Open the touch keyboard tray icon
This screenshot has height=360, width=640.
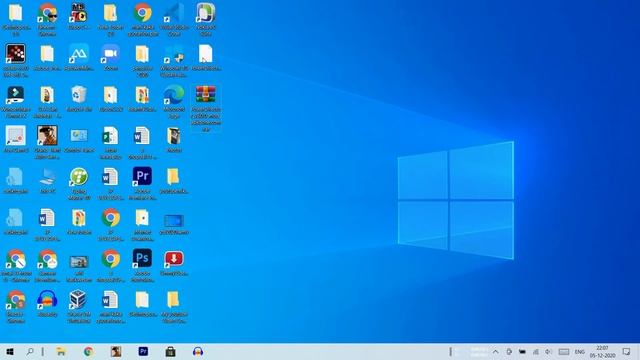tap(564, 351)
